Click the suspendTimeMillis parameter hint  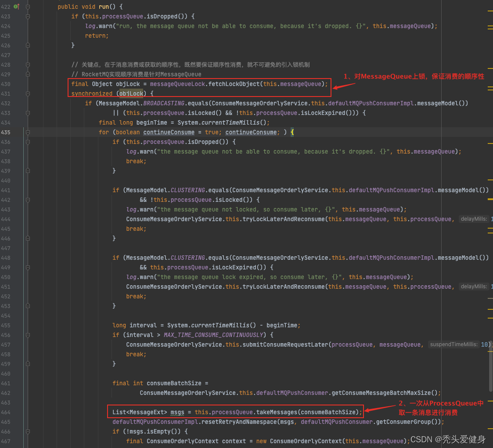454,345
